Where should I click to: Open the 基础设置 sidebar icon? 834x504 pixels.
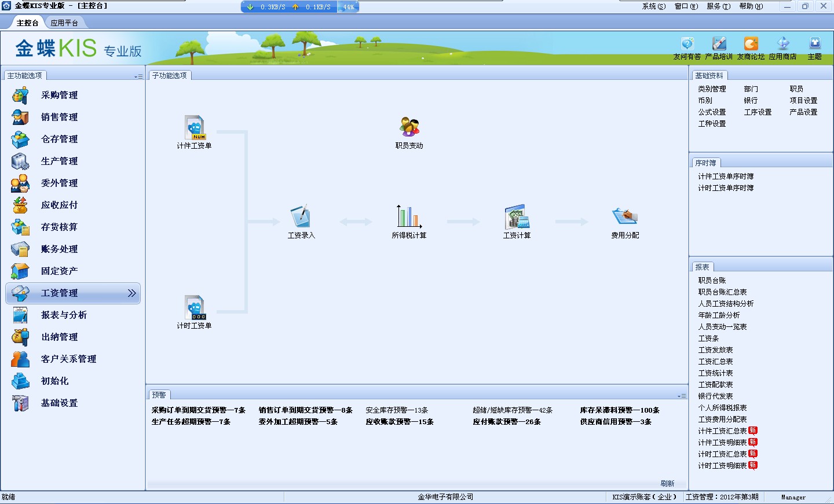point(20,403)
